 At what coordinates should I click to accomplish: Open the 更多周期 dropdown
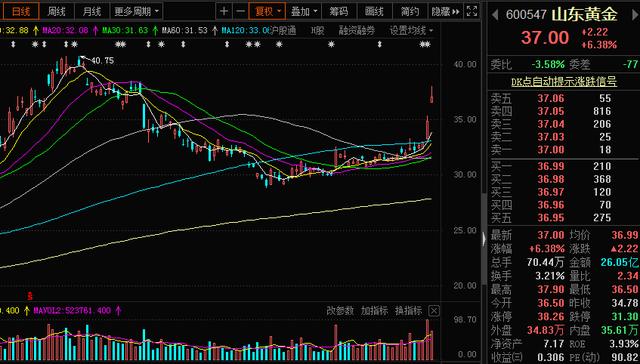click(137, 11)
